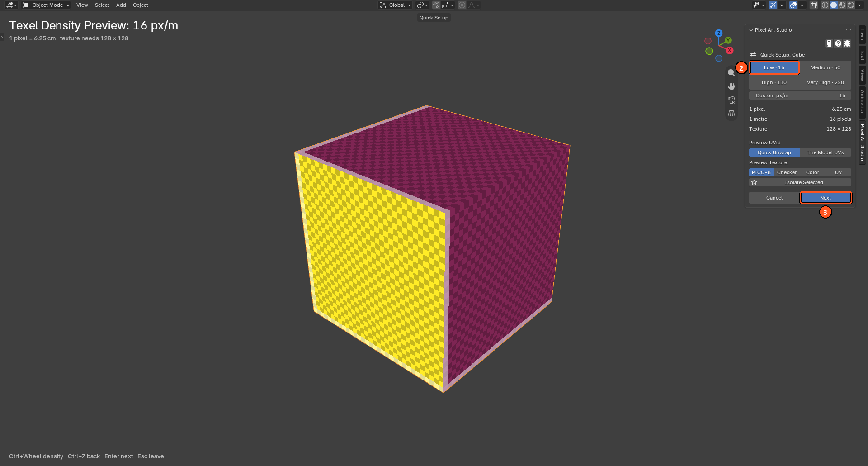Select the Color preview texture

pos(813,172)
